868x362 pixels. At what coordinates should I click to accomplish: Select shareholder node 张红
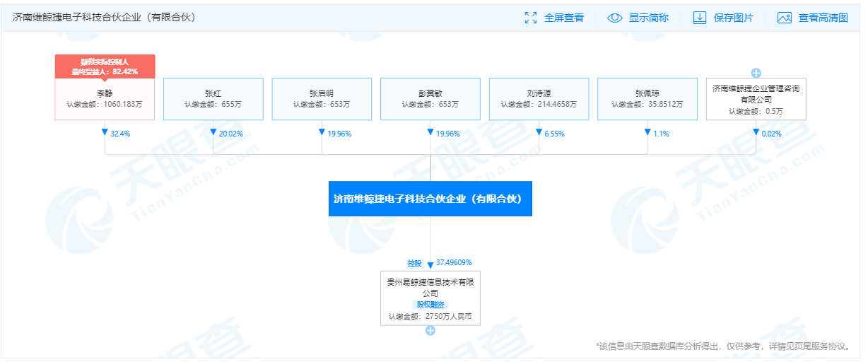213,98
